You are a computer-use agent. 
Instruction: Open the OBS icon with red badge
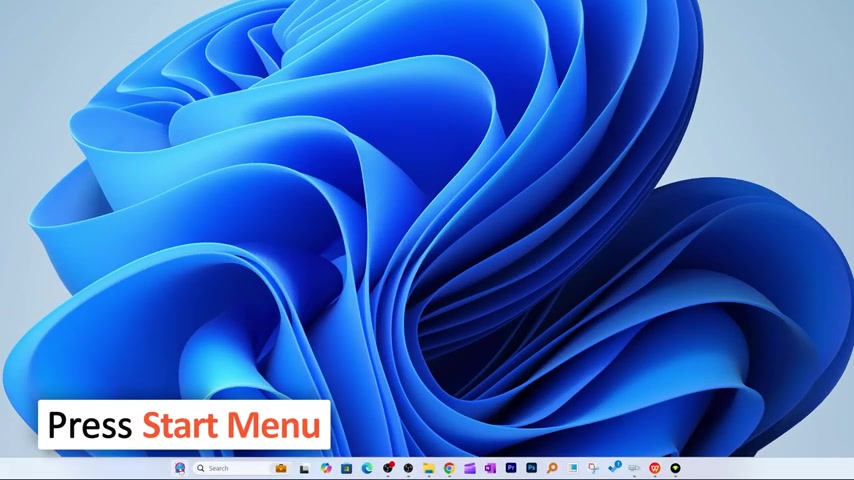(388, 467)
